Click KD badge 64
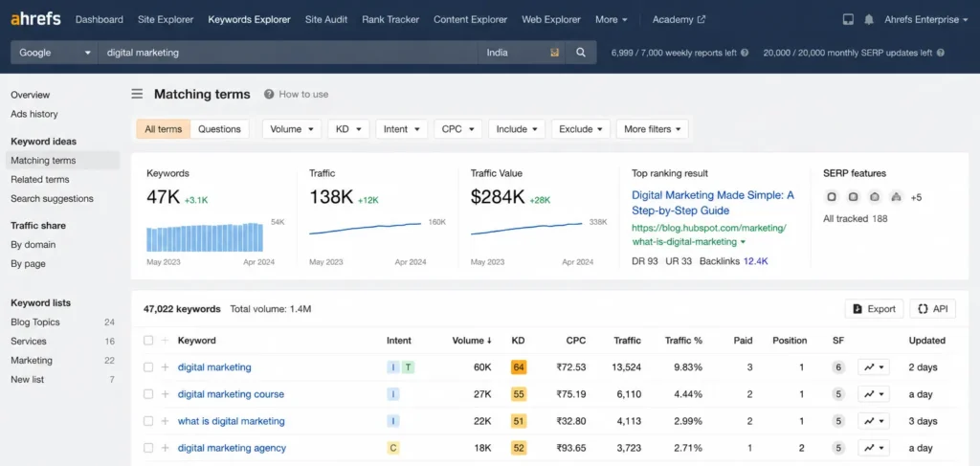The width and height of the screenshot is (980, 466). [x=518, y=367]
